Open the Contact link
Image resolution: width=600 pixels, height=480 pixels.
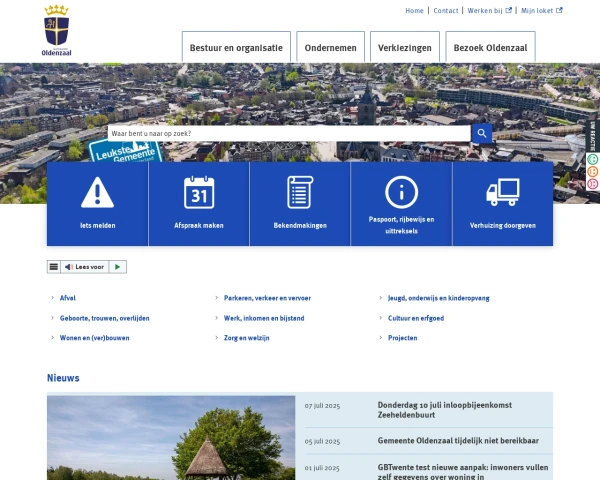pyautogui.click(x=446, y=11)
